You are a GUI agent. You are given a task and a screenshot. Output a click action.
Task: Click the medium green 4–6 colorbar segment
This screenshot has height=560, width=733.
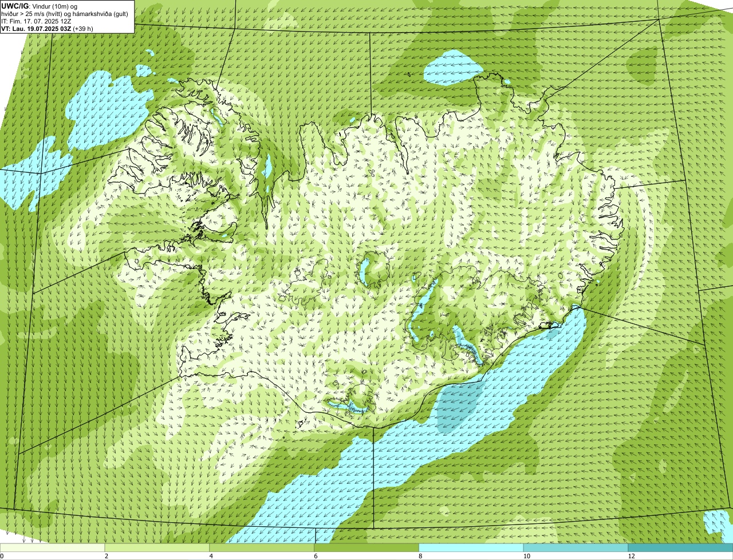[x=262, y=547]
